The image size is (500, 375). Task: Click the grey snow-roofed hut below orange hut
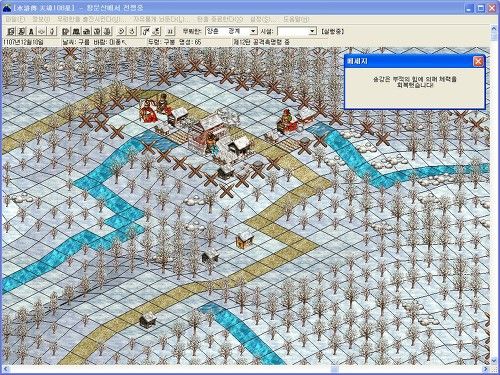(x=211, y=256)
